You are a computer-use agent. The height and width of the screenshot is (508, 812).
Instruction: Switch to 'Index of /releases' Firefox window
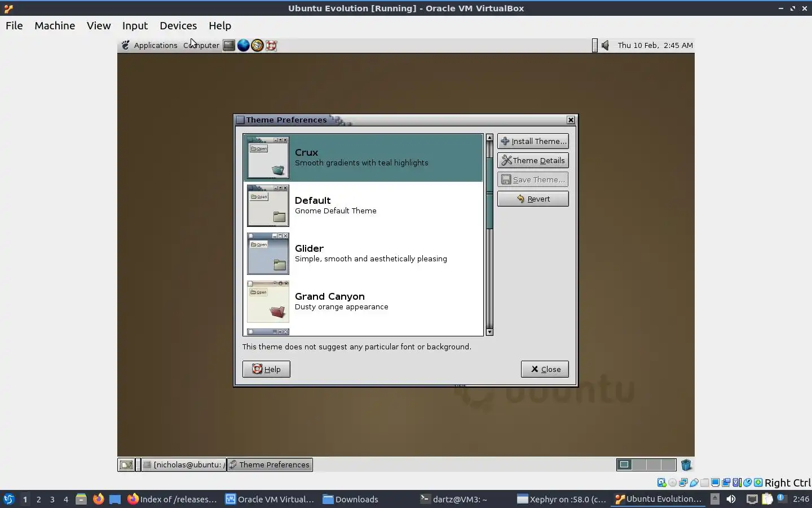(x=172, y=499)
